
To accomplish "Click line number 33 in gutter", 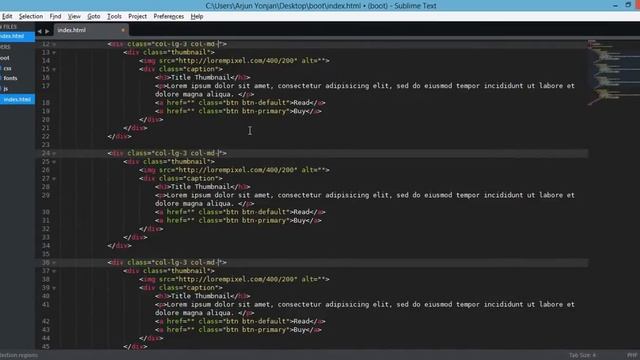I will pos(46,237).
